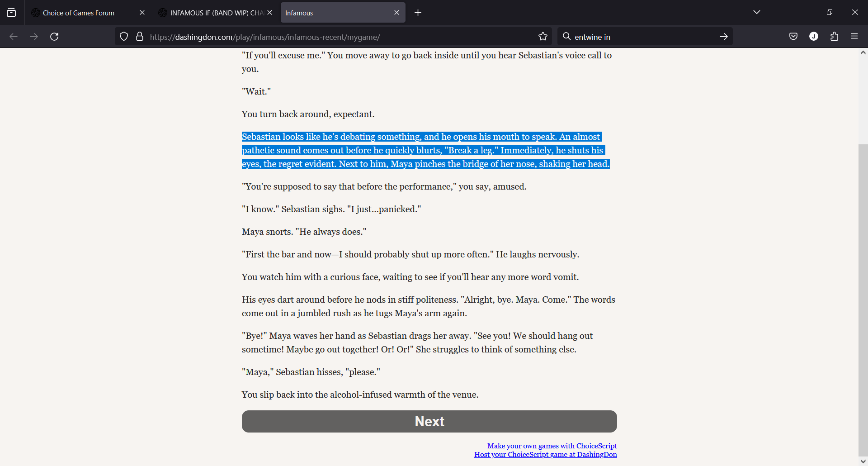The height and width of the screenshot is (466, 868).
Task: Click the Next button
Action: (429, 421)
